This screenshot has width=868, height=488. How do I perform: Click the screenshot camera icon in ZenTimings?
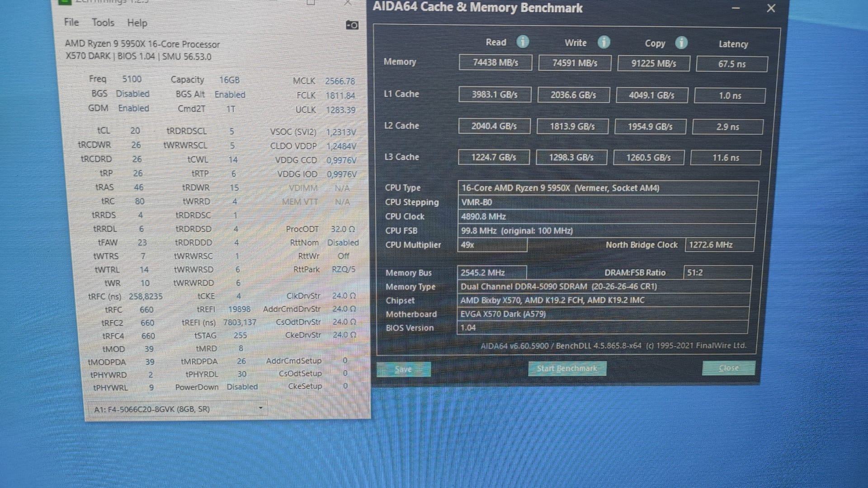[352, 25]
